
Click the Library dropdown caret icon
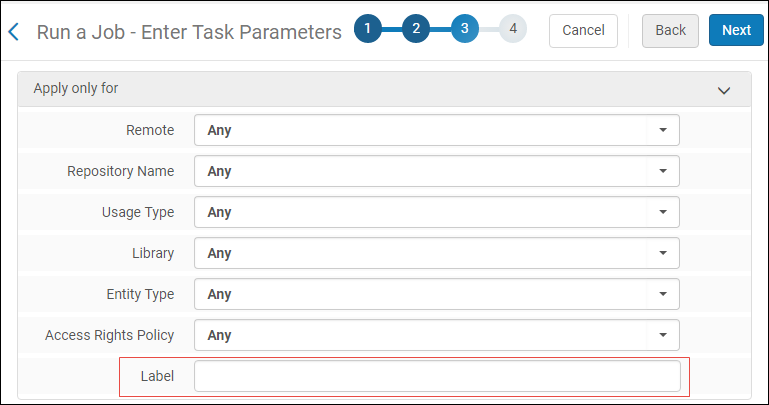coord(662,253)
